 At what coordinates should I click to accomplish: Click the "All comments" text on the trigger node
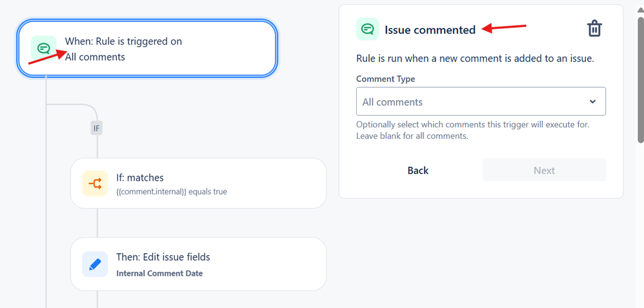coord(95,57)
